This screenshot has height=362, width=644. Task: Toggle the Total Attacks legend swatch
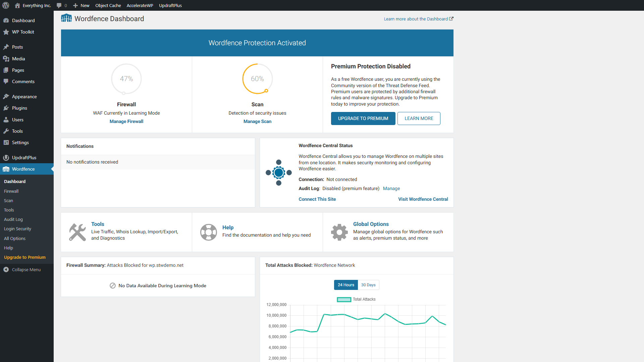(344, 299)
